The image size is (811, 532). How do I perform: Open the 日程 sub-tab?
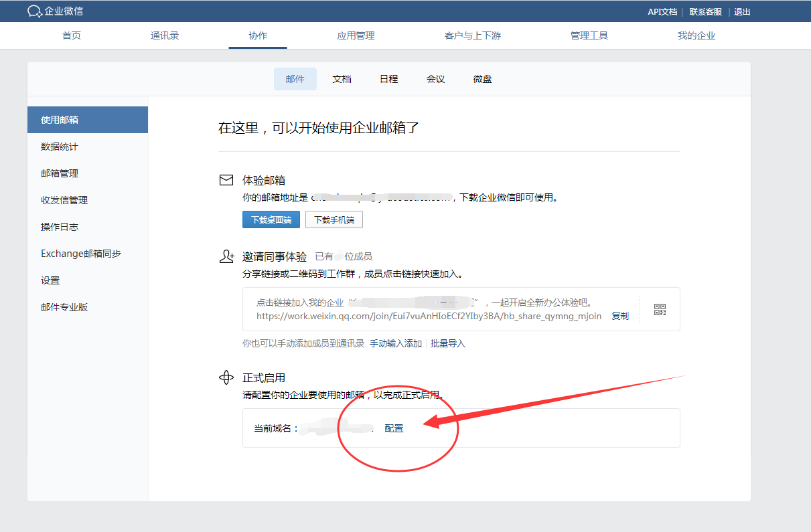coord(388,79)
